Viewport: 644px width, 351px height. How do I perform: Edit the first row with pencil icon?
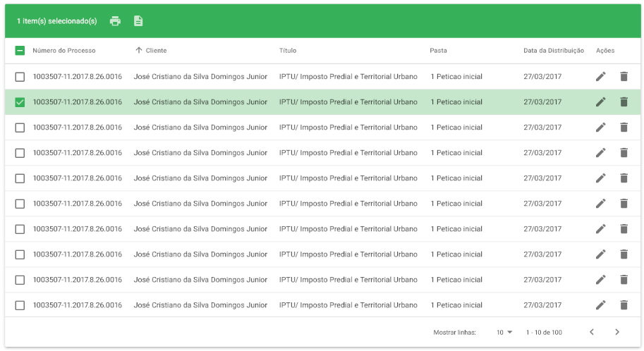[x=600, y=76]
